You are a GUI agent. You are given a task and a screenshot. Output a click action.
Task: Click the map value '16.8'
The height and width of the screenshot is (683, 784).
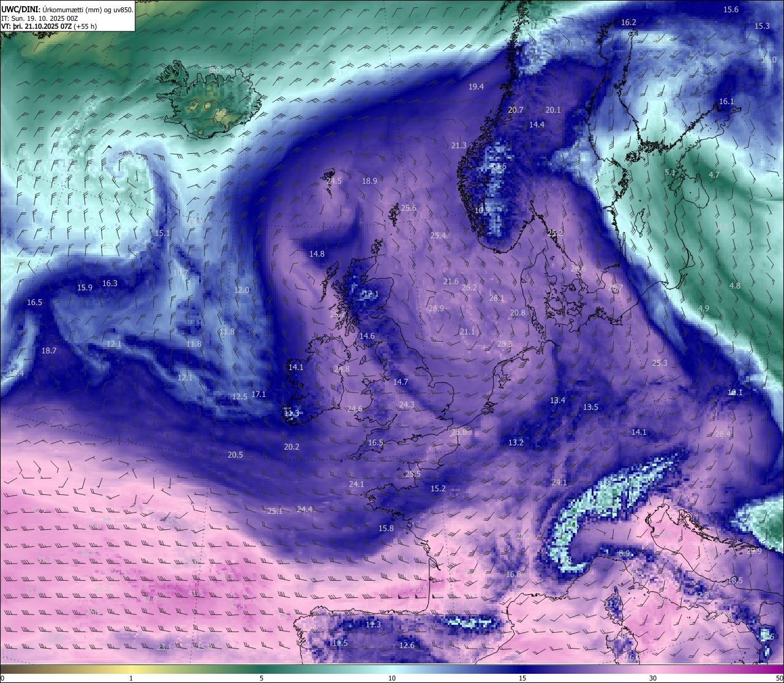513,574
